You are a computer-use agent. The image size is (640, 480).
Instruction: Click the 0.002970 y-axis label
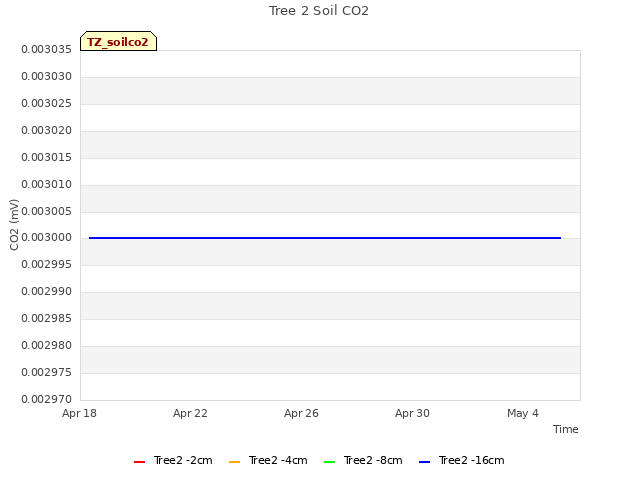tap(47, 399)
